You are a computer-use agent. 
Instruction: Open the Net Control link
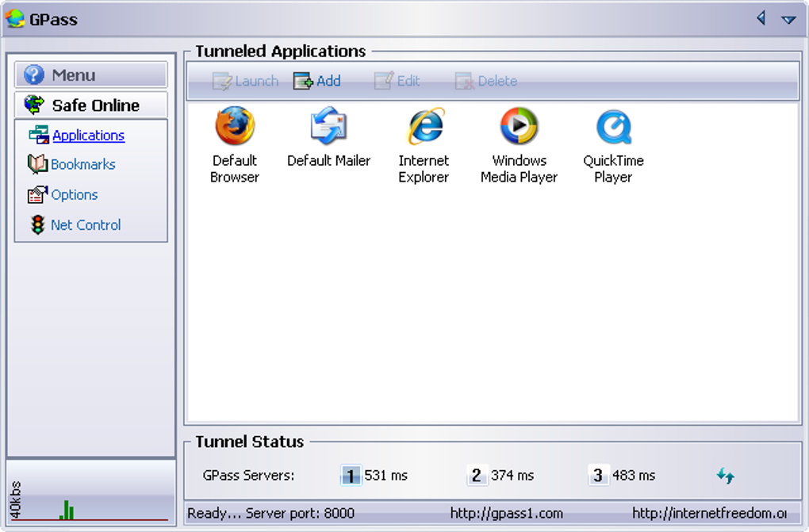point(86,225)
